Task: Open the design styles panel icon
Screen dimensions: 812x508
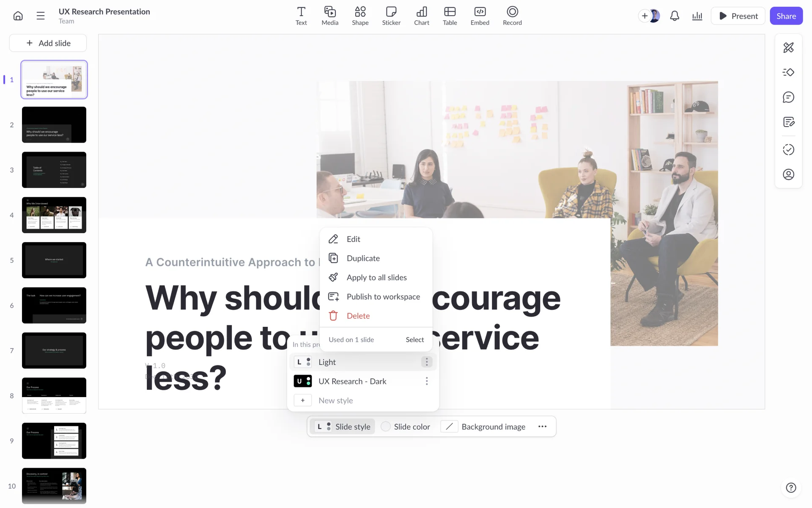Action: click(x=788, y=47)
